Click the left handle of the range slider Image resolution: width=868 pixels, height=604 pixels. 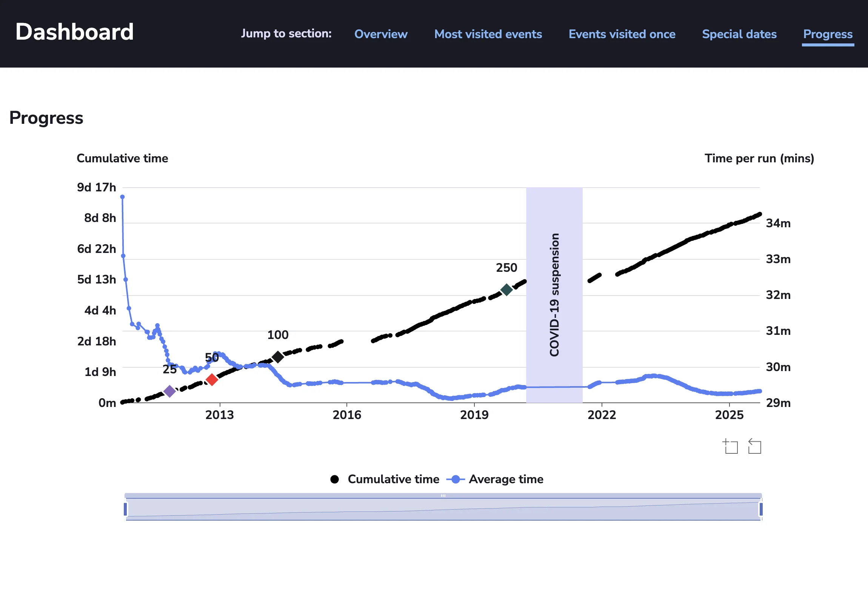[x=125, y=509]
